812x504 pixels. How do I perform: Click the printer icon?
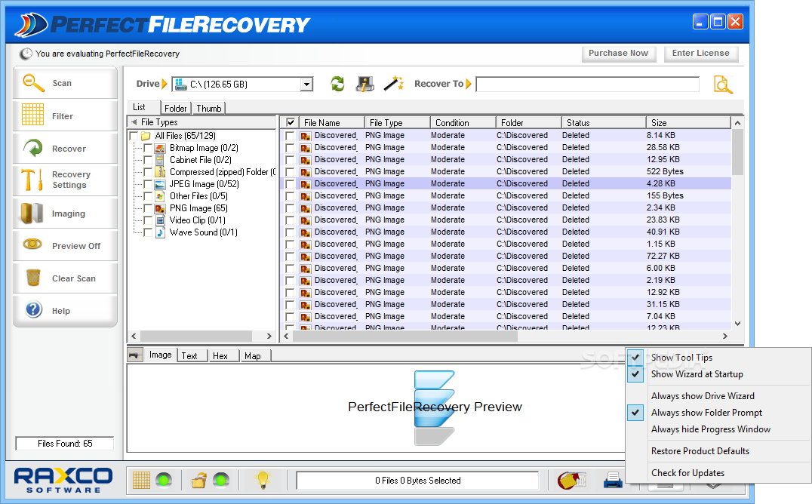point(613,480)
